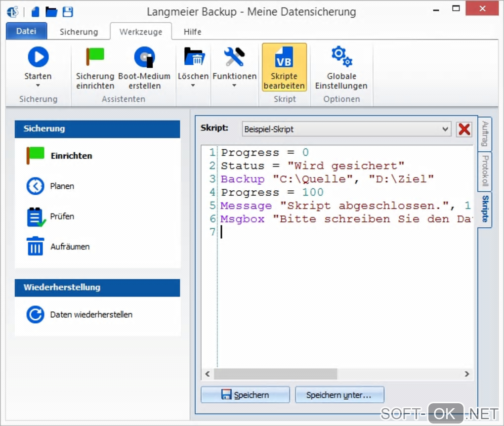Click the save icon in title bar
Image resolution: width=504 pixels, height=426 pixels.
[x=68, y=12]
